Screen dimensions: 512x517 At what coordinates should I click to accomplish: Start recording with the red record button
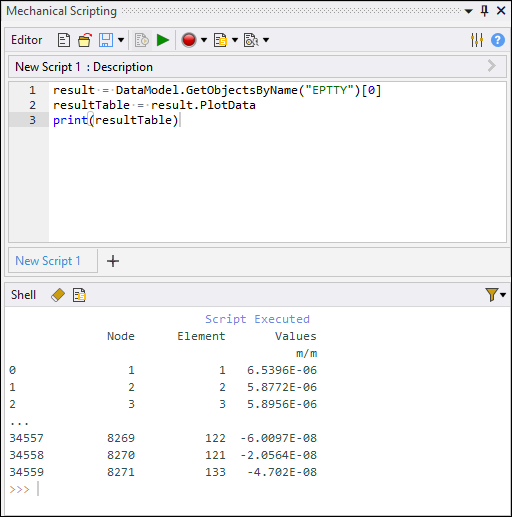189,40
